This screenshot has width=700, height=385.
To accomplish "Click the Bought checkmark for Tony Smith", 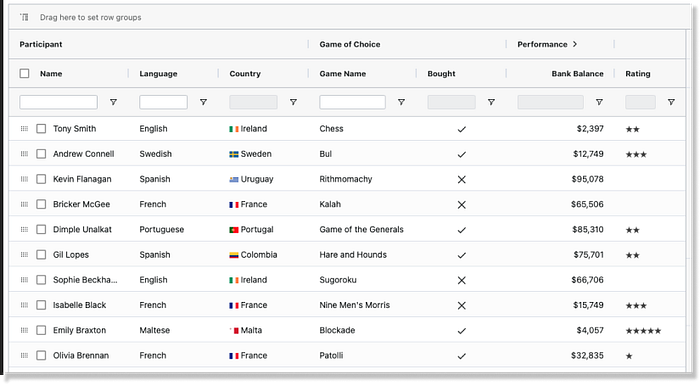I will 462,129.
